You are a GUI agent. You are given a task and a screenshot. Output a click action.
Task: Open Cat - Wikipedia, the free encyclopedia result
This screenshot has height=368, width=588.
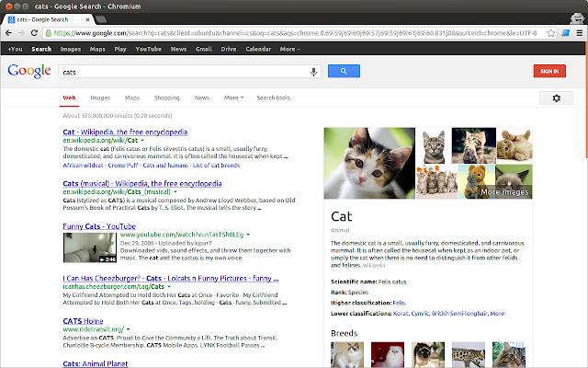125,132
